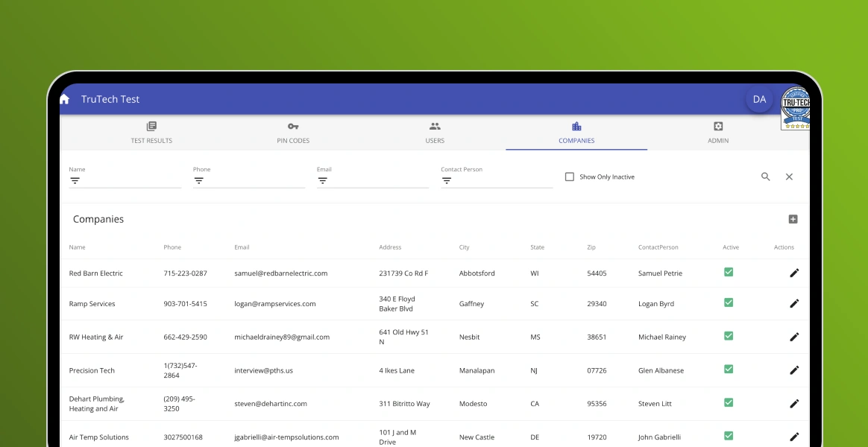Edit the Precision Tech row
The image size is (868, 447).
[794, 370]
